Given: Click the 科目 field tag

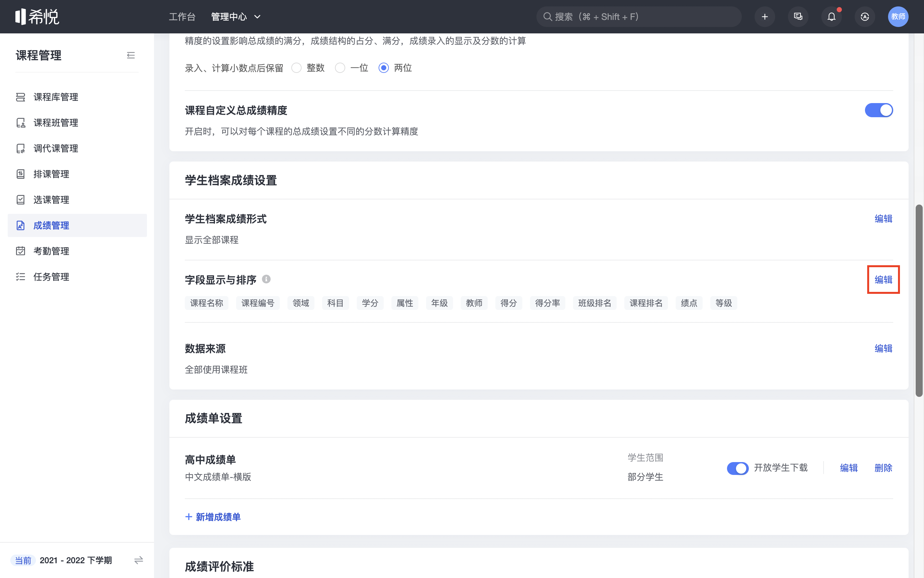Looking at the screenshot, I should [x=335, y=303].
